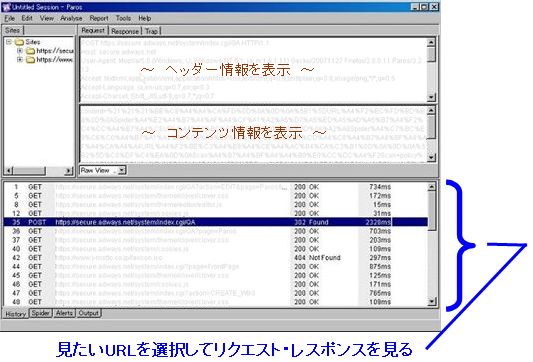Switch to the Spider tab
533x362 pixels.
[x=40, y=313]
